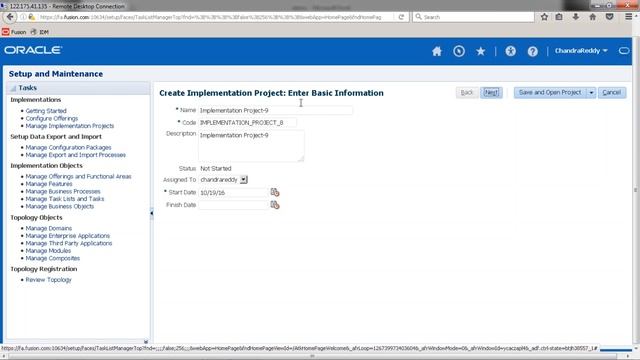Viewport: 640px width, 360px height.
Task: Click the Setup and Maintenance heading
Action: pyautogui.click(x=56, y=74)
